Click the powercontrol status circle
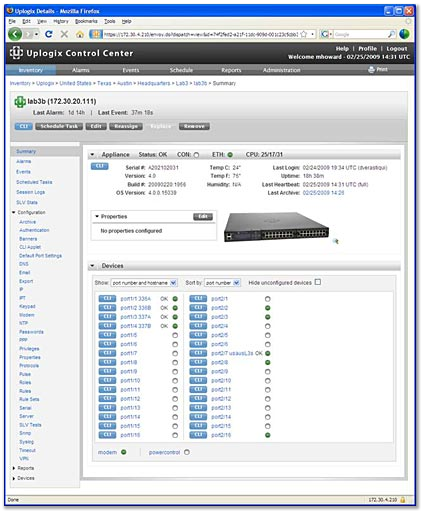Image resolution: width=425 pixels, height=515 pixels. pos(187,452)
